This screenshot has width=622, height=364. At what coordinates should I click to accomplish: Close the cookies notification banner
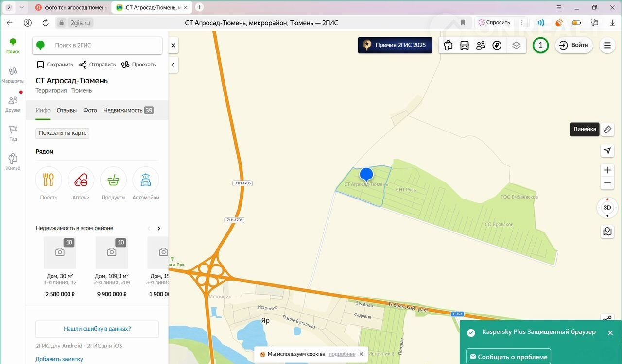pos(361,354)
